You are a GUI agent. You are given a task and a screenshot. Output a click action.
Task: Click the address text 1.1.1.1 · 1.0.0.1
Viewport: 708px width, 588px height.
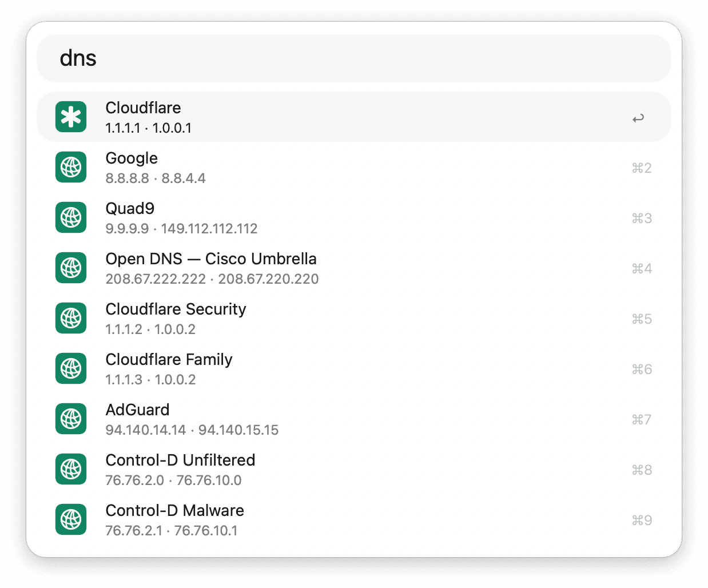click(x=149, y=128)
